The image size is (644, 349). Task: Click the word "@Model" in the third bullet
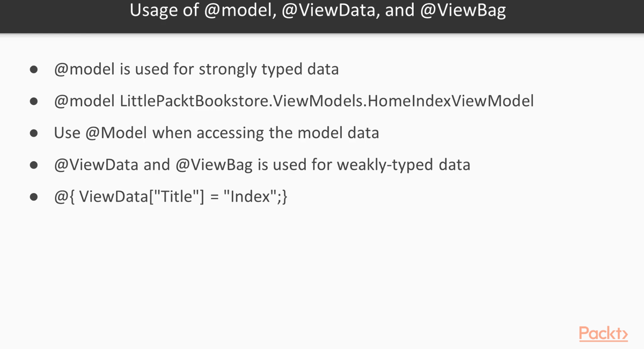point(116,133)
